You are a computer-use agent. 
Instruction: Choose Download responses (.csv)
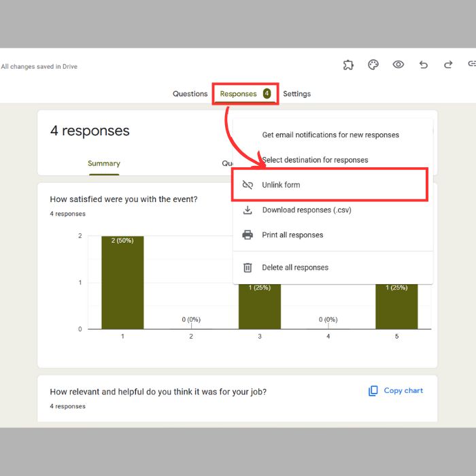[x=333, y=210]
